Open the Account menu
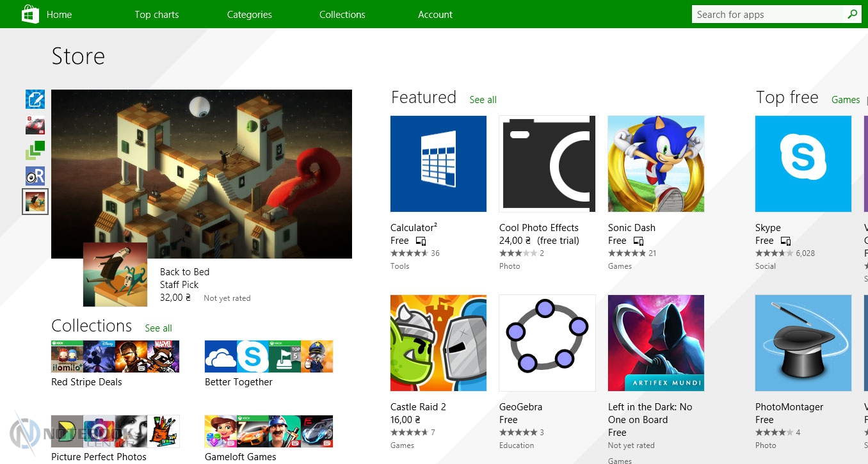Viewport: 868px width, 464px height. (435, 14)
